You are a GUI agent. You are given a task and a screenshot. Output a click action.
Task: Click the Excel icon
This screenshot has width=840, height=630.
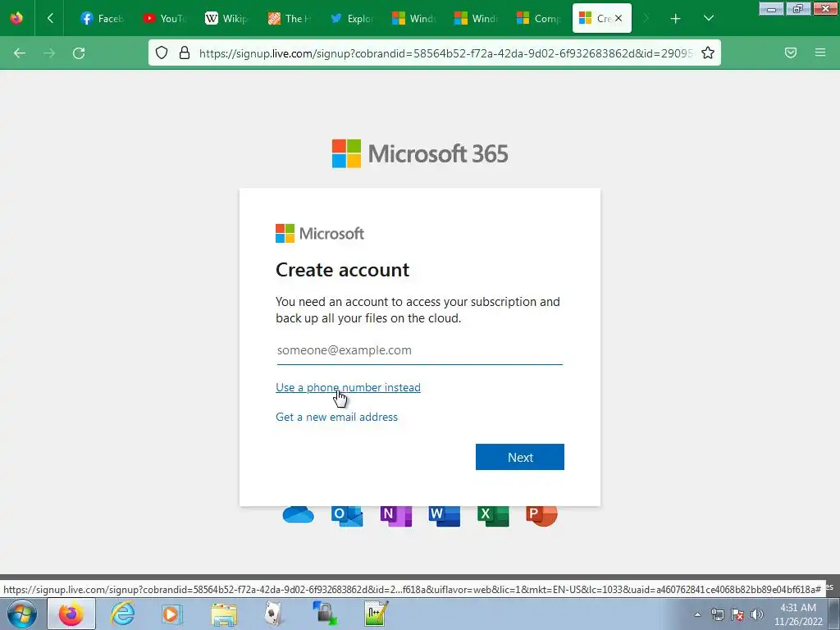click(x=493, y=515)
